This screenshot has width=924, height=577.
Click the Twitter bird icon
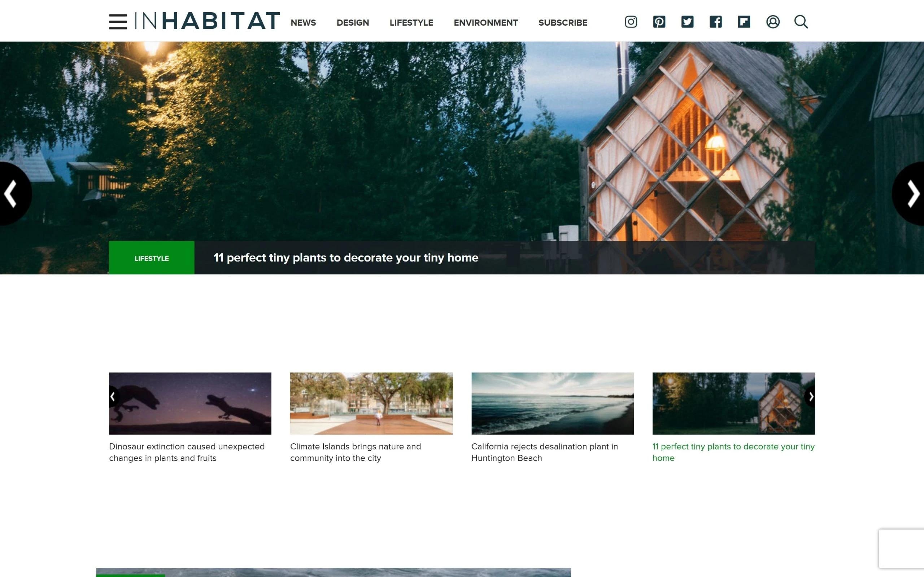tap(687, 22)
